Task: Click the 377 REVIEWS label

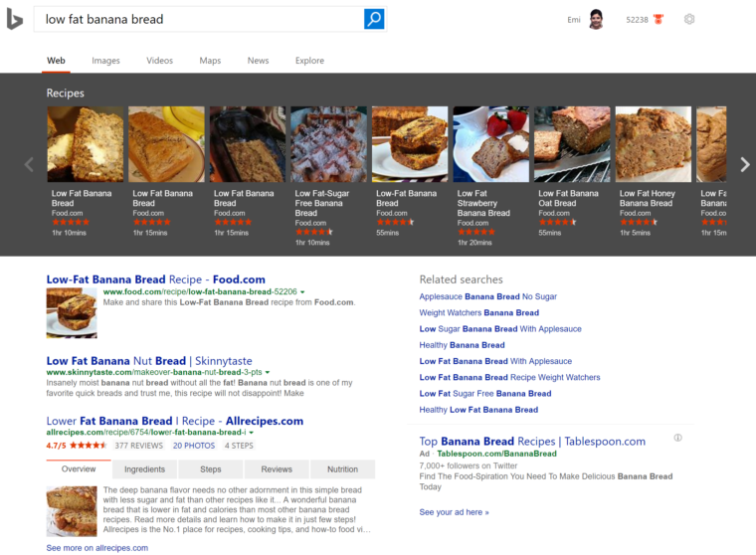Action: point(139,446)
